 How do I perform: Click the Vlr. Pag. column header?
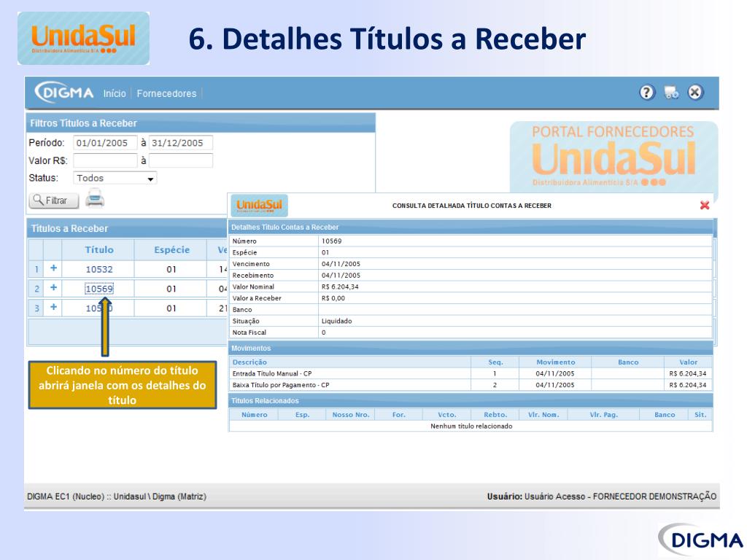[x=603, y=415]
